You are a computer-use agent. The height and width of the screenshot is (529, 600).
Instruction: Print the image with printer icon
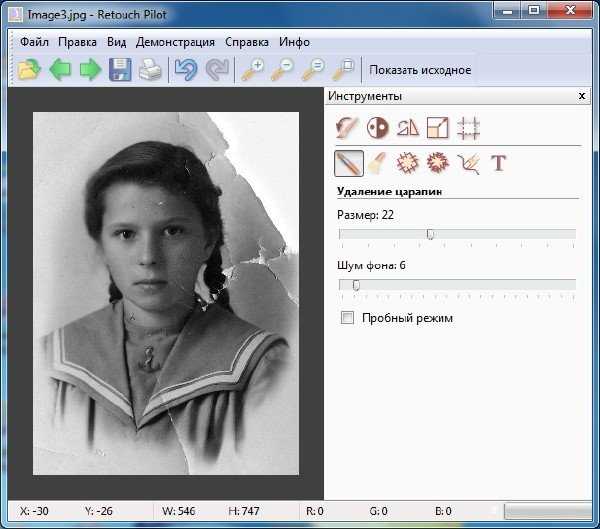click(150, 69)
